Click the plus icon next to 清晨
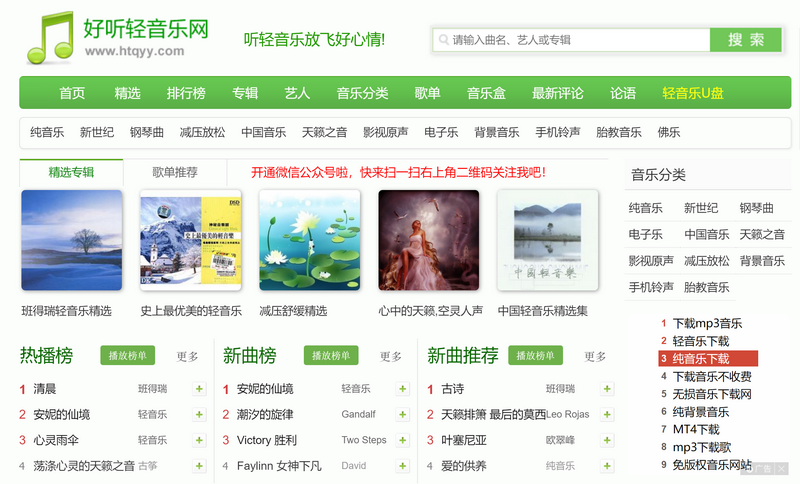 (199, 388)
